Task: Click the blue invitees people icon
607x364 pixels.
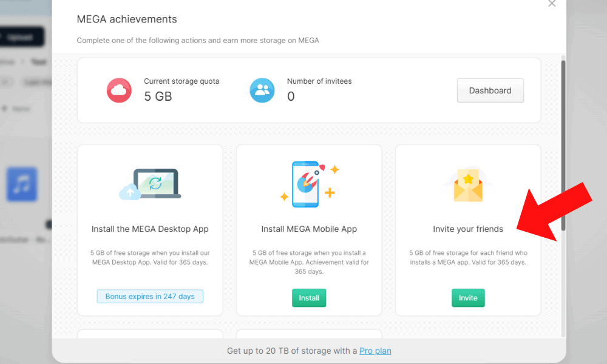Action: coord(262,90)
